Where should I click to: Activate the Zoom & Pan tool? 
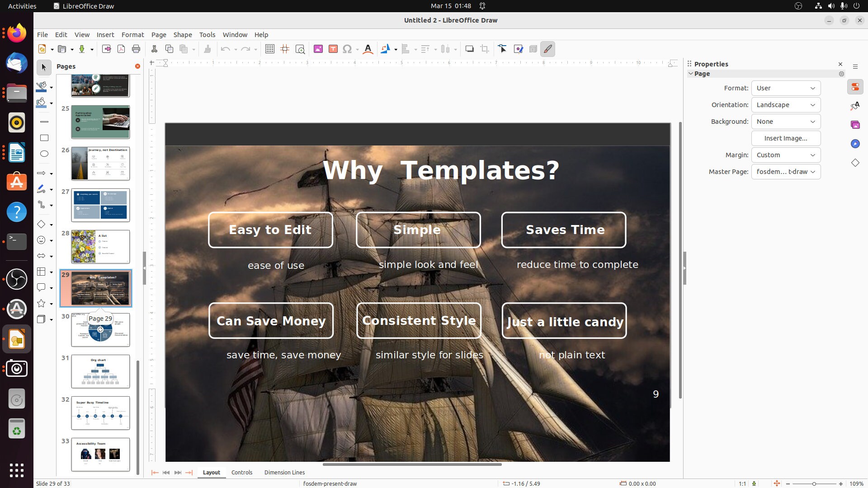tap(300, 49)
